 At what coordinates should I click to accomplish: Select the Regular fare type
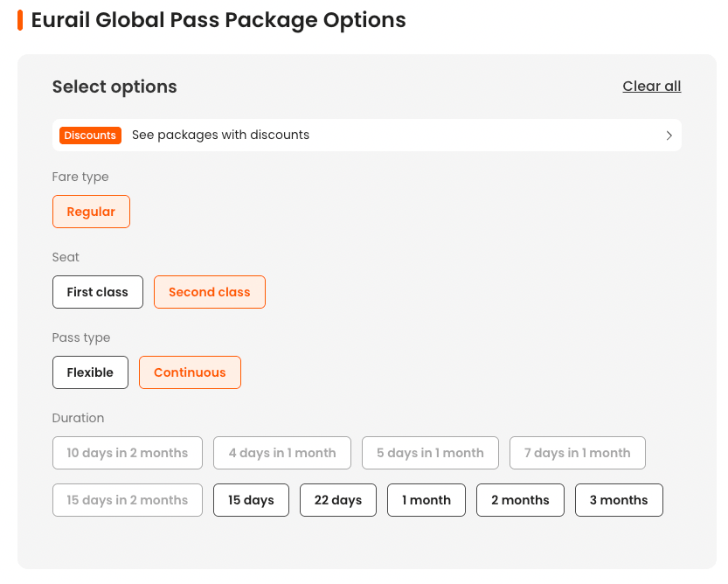click(x=91, y=212)
